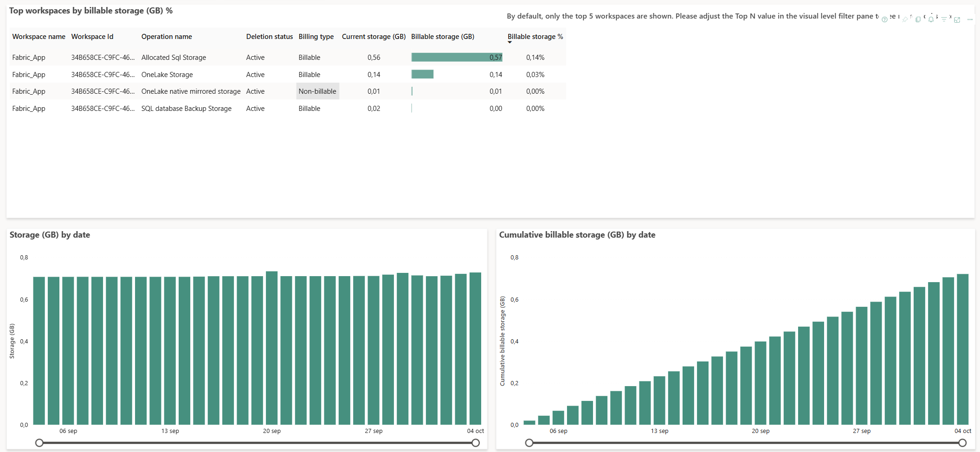This screenshot has width=980, height=452.
Task: Sort table by Operation name column
Action: (167, 37)
